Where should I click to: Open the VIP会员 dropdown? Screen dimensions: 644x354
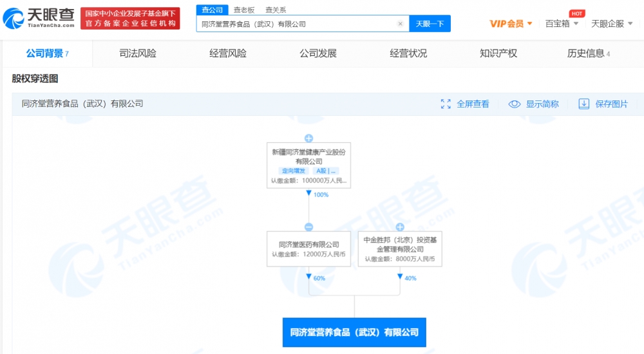511,24
